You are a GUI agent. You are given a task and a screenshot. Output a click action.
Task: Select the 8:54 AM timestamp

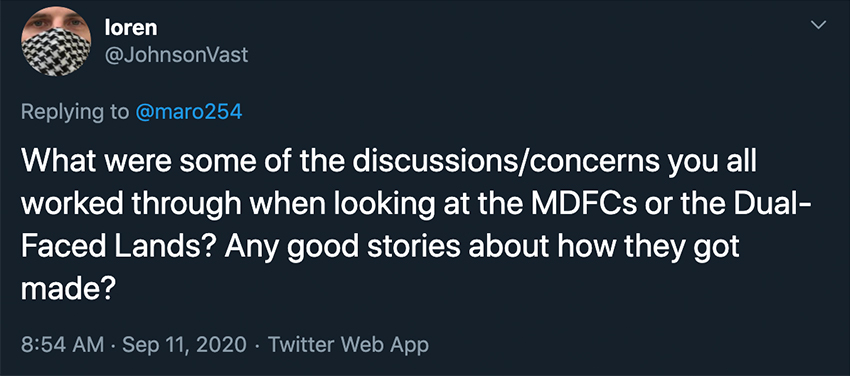tap(60, 345)
